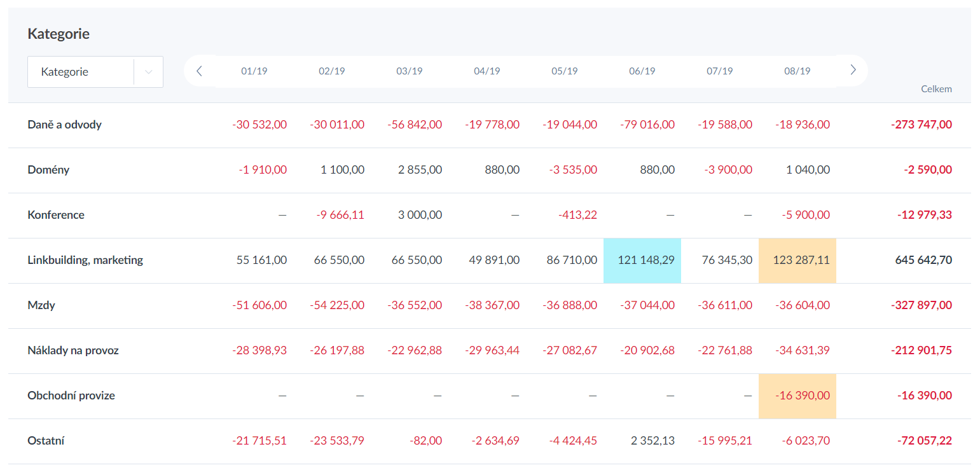Screen dimensions: 980x470
Task: Open the Linkbuilding, marketing category row
Action: click(x=85, y=260)
